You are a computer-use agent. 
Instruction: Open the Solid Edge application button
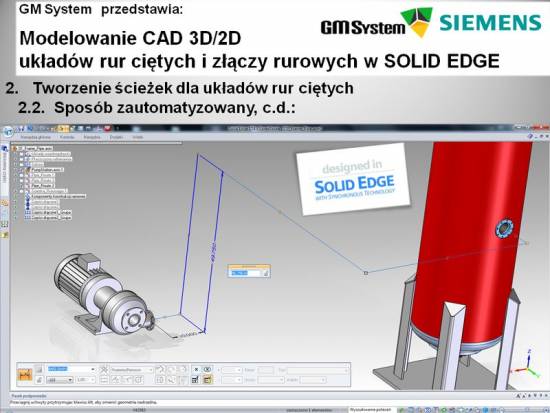[8, 132]
